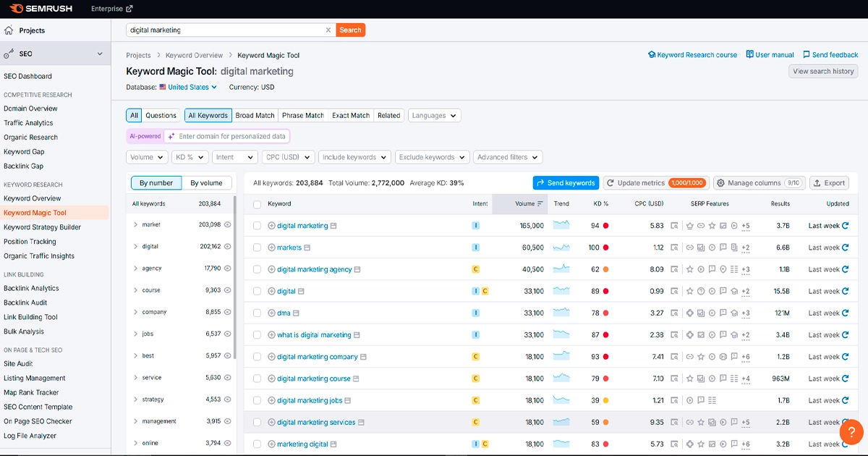Image resolution: width=868 pixels, height=456 pixels.
Task: Select the Related tab
Action: pyautogui.click(x=388, y=116)
